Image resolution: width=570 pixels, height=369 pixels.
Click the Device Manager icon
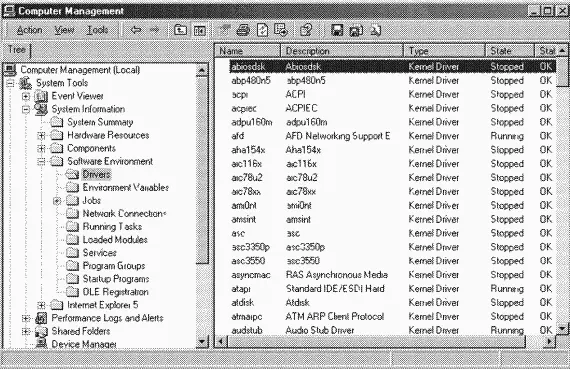point(41,344)
